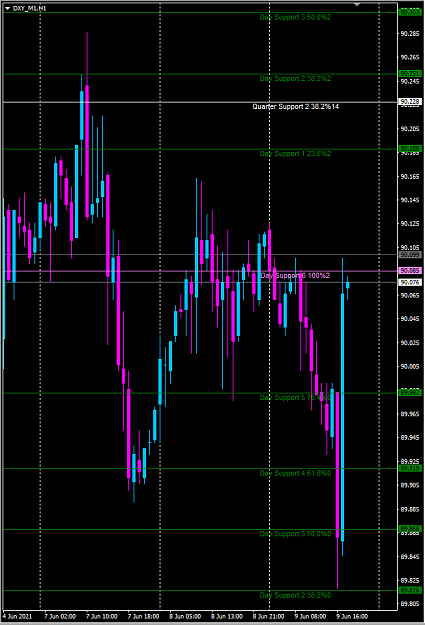Click the 90.265 price scale value
Image resolution: width=425 pixels, height=625 pixels.
pyautogui.click(x=410, y=57)
